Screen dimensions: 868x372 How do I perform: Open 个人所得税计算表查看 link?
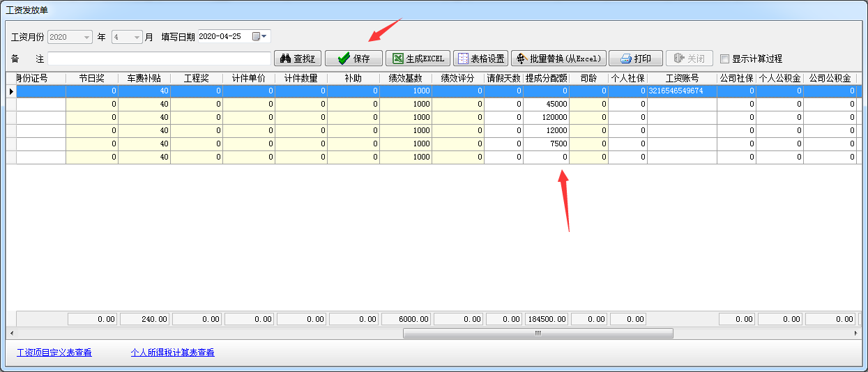tap(172, 352)
